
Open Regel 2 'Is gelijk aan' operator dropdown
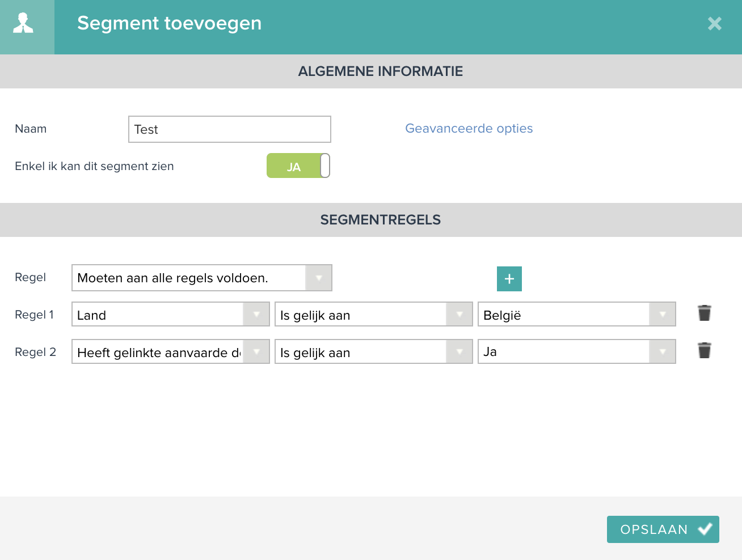[x=374, y=352]
